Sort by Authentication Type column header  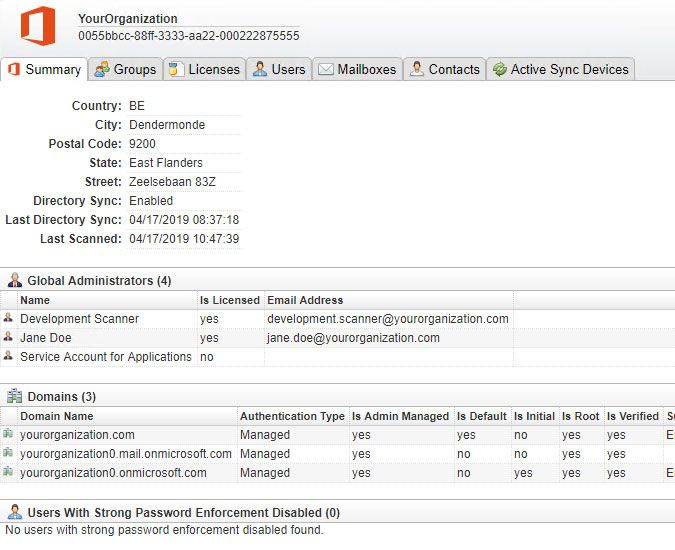click(292, 416)
